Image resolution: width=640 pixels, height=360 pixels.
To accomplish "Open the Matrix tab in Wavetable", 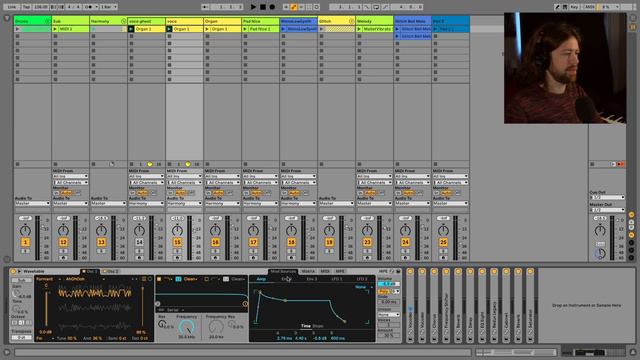I will (308, 271).
